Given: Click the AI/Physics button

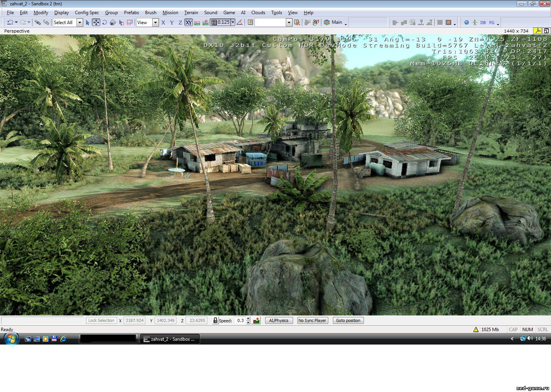Looking at the screenshot, I should pos(279,320).
